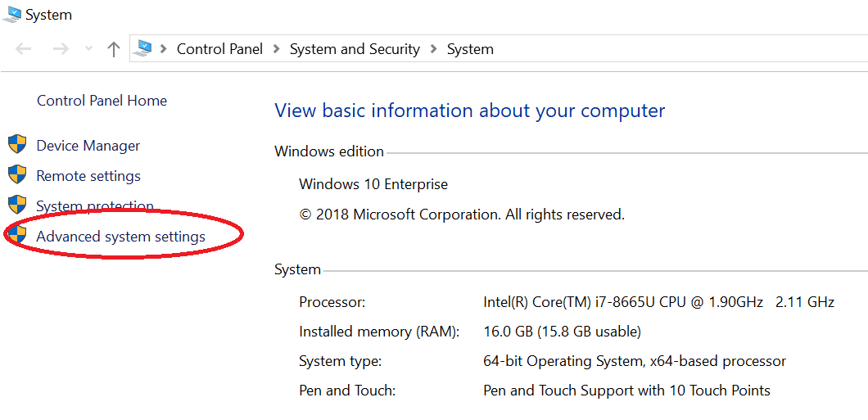Image resolution: width=868 pixels, height=420 pixels.
Task: Select the System and Security breadcrumb
Action: (x=355, y=49)
